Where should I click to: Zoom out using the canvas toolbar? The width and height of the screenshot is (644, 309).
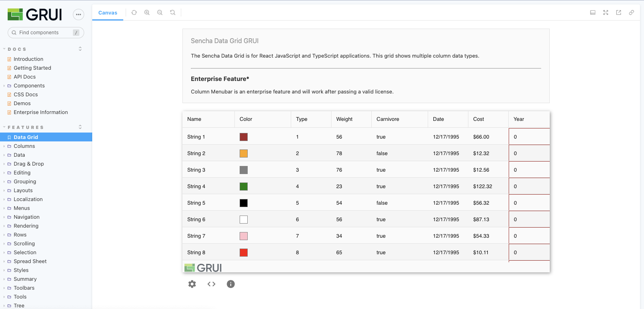[160, 12]
